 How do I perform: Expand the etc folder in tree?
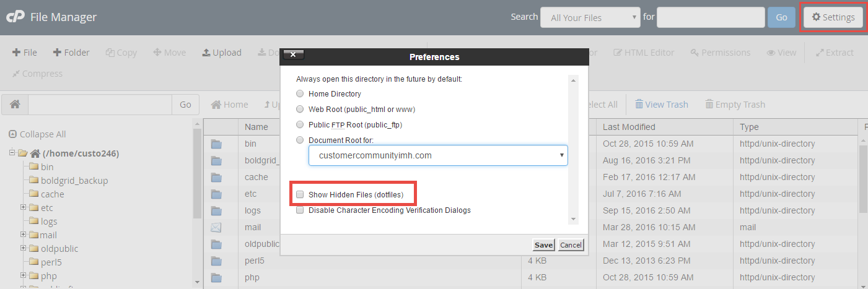[x=24, y=207]
